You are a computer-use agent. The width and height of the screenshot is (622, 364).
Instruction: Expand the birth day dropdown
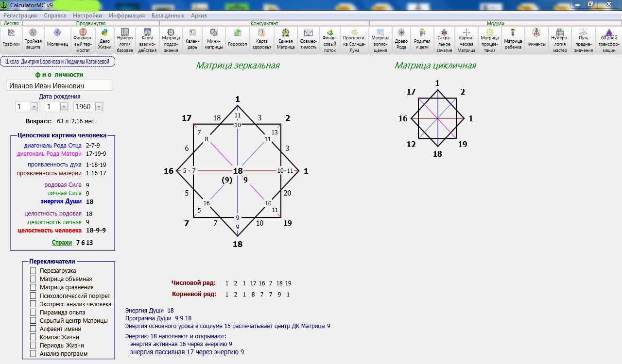pos(34,107)
